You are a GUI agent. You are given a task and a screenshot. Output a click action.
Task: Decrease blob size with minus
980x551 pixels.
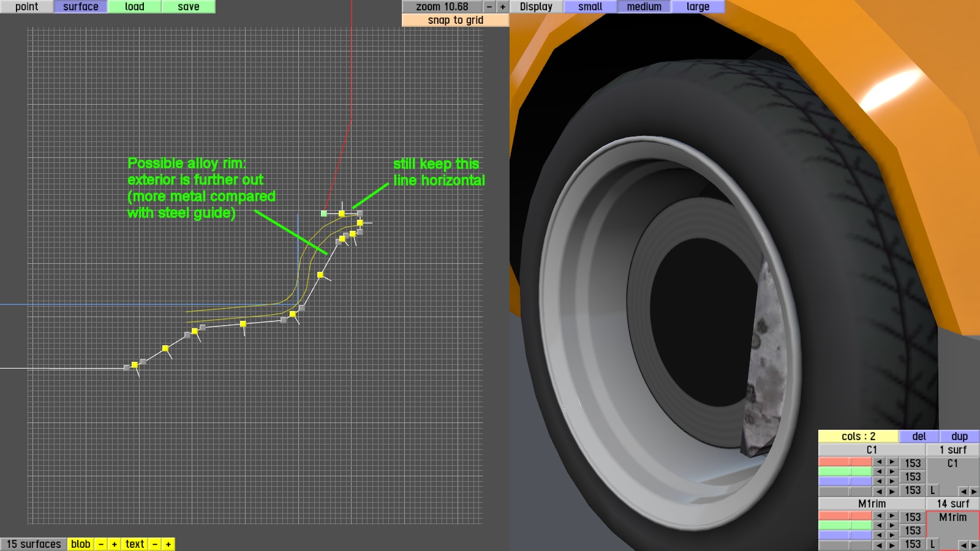tap(101, 544)
